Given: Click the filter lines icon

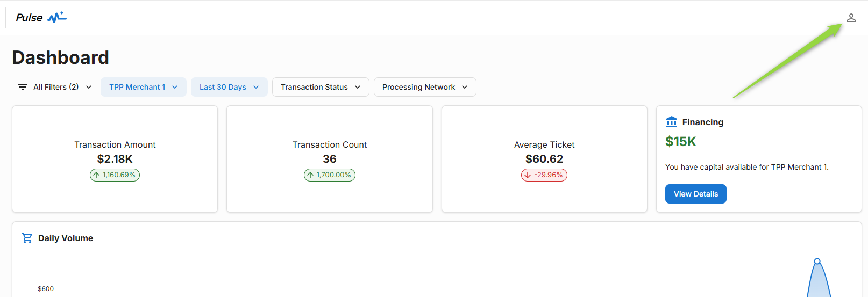Looking at the screenshot, I should (x=23, y=87).
